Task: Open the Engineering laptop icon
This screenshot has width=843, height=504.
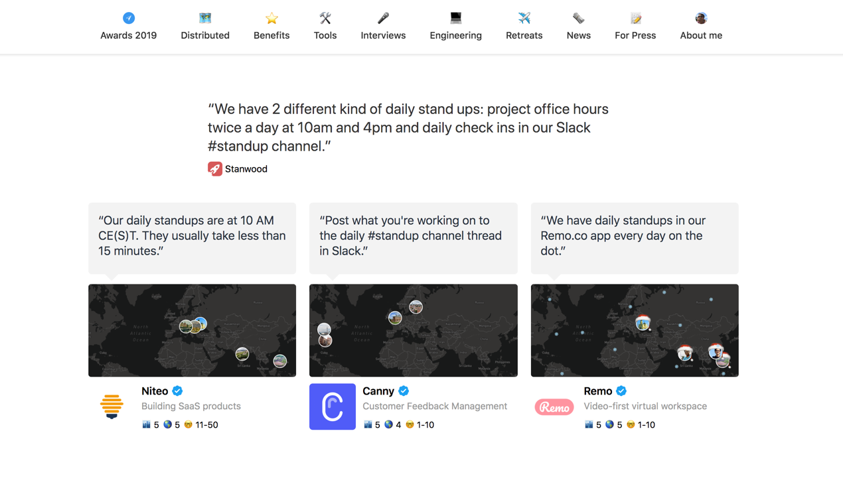Action: (455, 18)
